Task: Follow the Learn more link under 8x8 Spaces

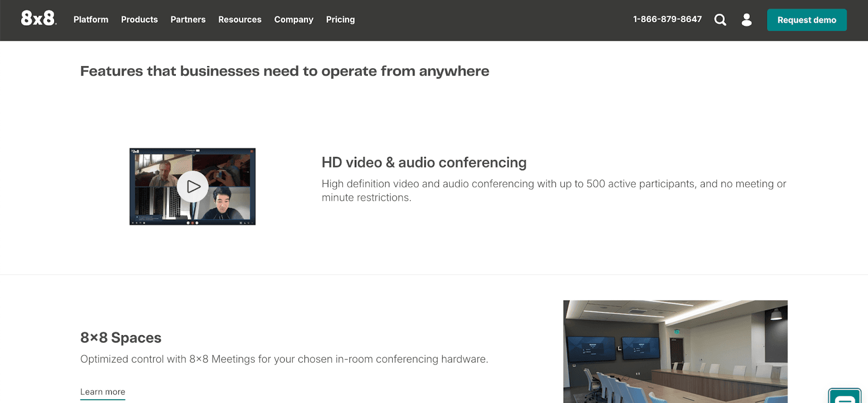Action: [x=103, y=392]
